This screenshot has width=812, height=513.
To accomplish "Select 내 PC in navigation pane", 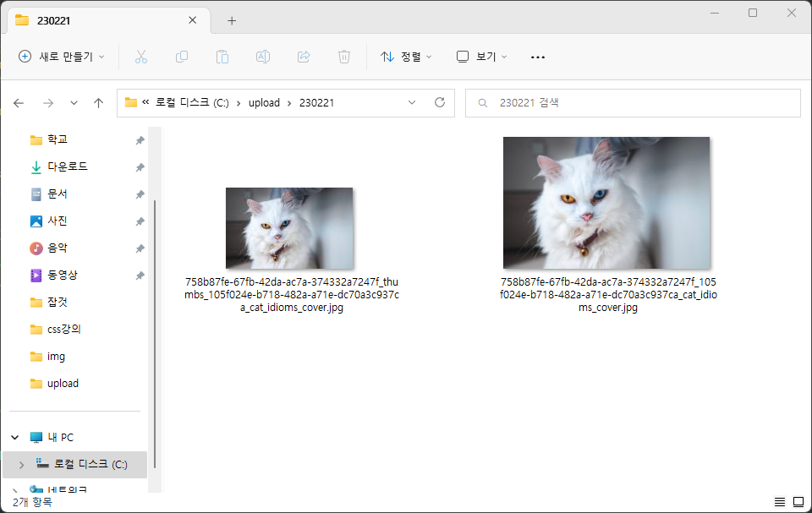I will (60, 438).
